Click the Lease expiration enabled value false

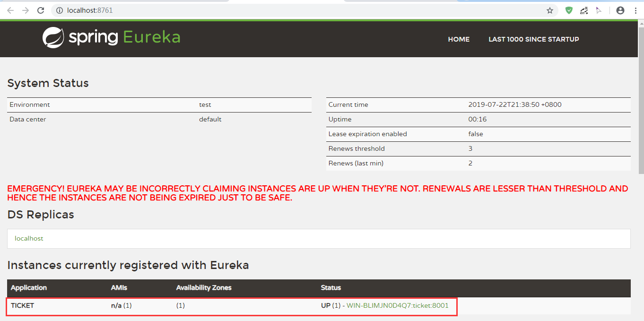[x=476, y=134]
